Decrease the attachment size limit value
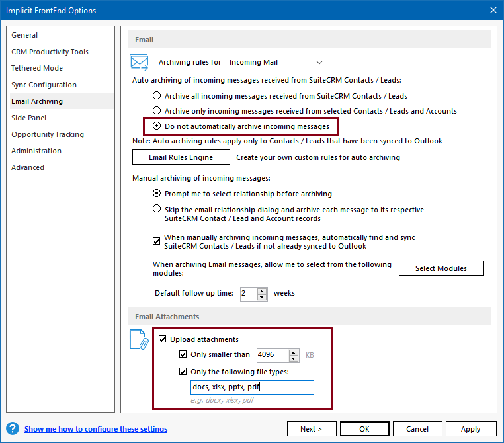The width and height of the screenshot is (504, 443). (294, 358)
